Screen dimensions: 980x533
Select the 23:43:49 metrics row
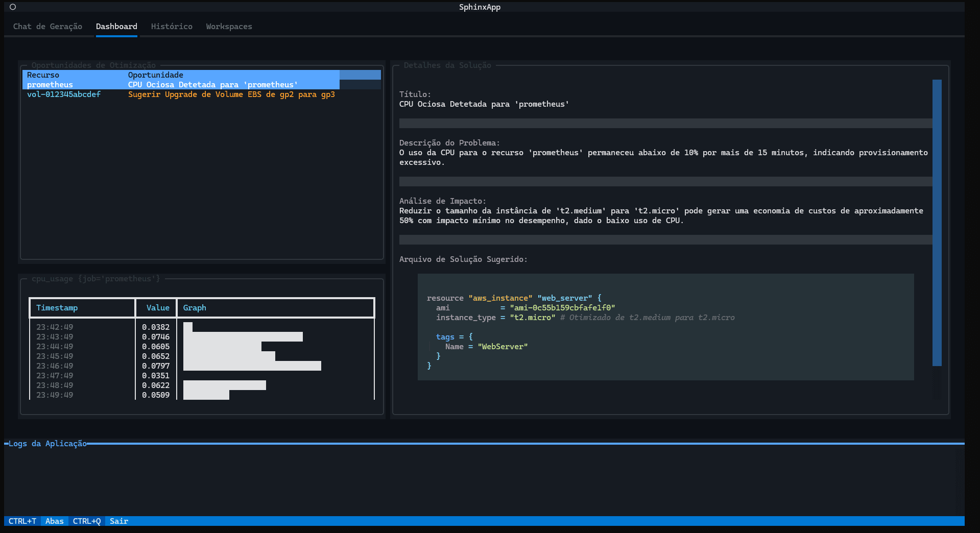[x=55, y=337]
